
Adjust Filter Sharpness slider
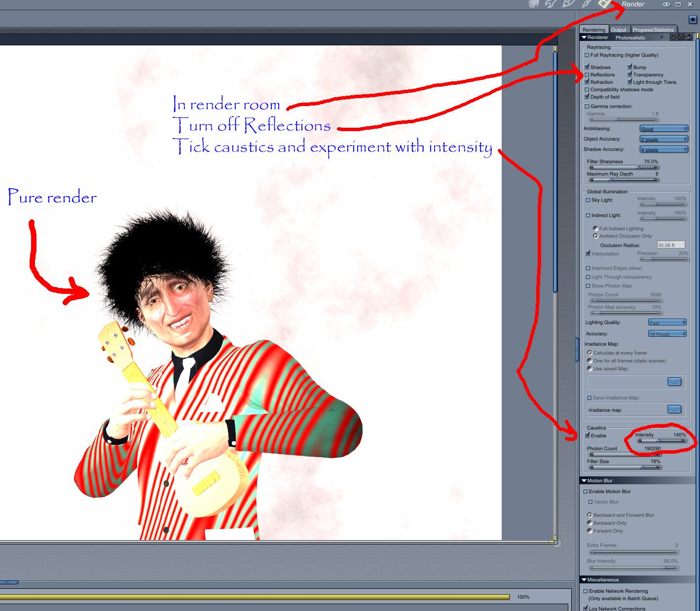point(623,168)
